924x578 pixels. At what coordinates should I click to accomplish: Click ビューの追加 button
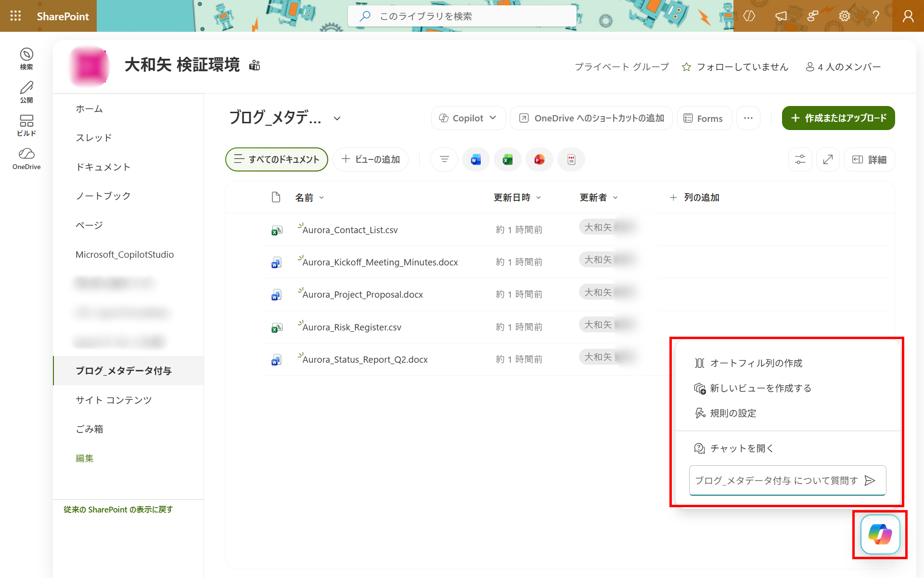click(x=371, y=159)
